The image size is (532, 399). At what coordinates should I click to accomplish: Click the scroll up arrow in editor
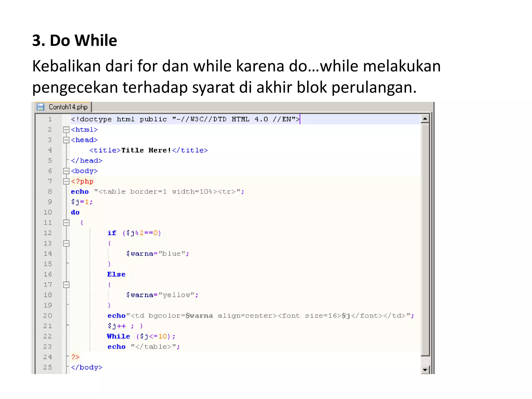pos(425,119)
